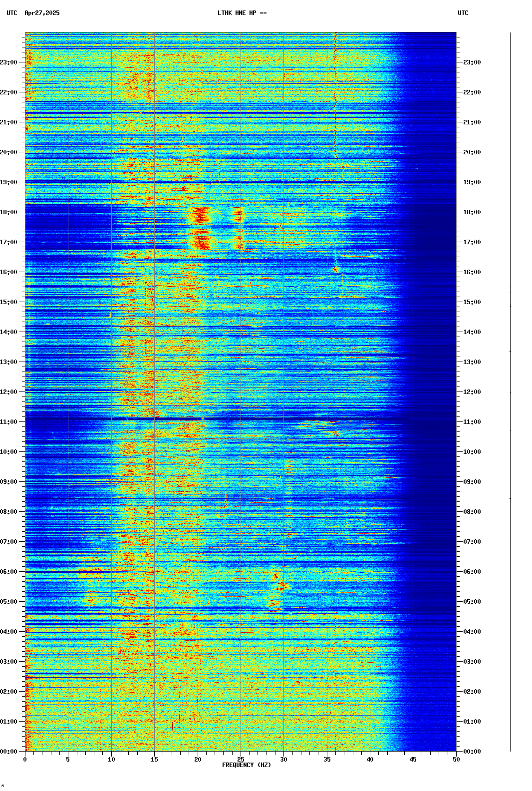Viewport: 532px width, 791px height.
Task: Click the 45 Hz frequency tick label
Action: coord(413,760)
